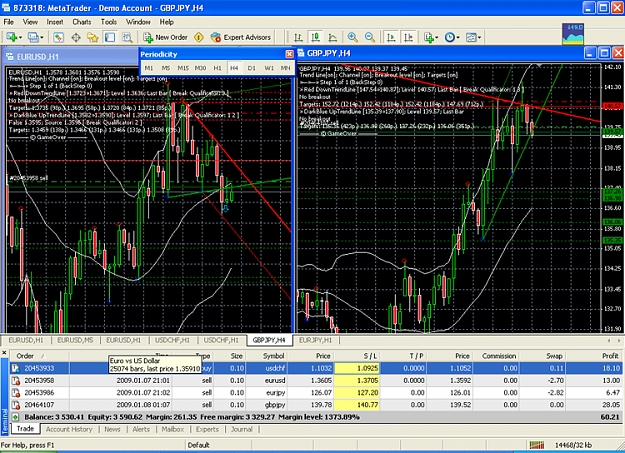The height and width of the screenshot is (453, 625).
Task: Open the View menu
Action: [x=30, y=22]
